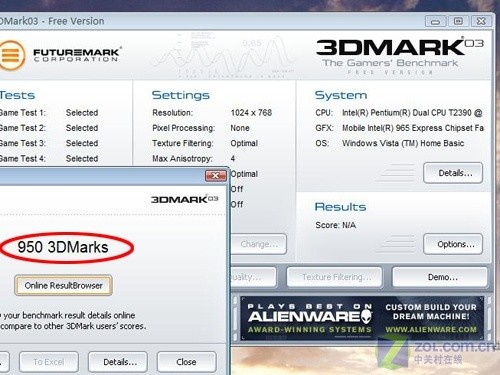Close the 3DMark03 main window

pos(481,22)
